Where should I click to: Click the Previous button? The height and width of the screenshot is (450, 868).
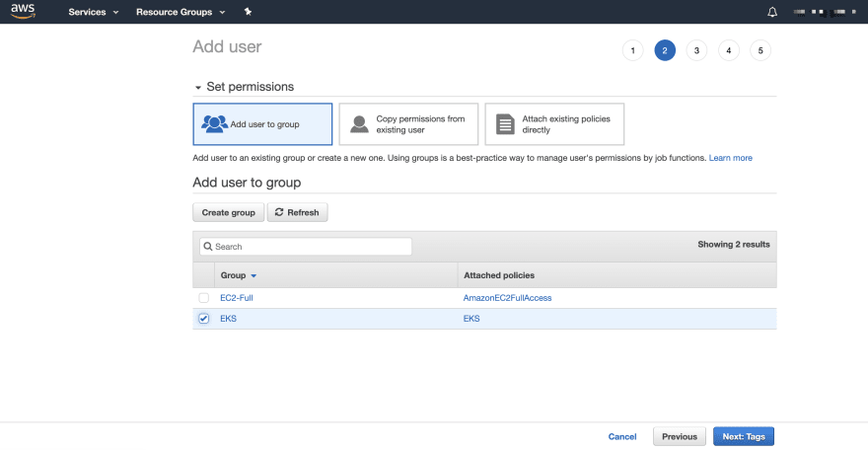click(680, 437)
